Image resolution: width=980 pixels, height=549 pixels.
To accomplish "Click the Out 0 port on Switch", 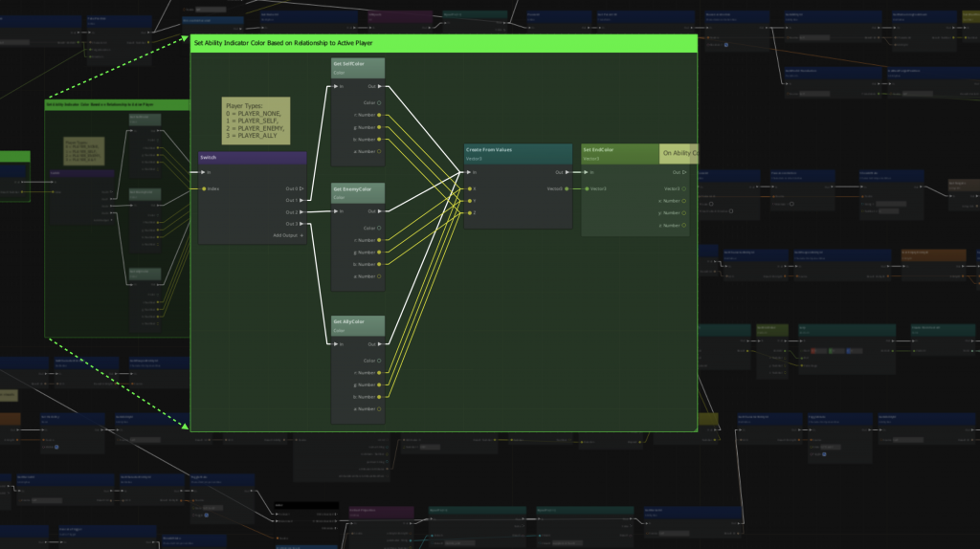I will [301, 188].
